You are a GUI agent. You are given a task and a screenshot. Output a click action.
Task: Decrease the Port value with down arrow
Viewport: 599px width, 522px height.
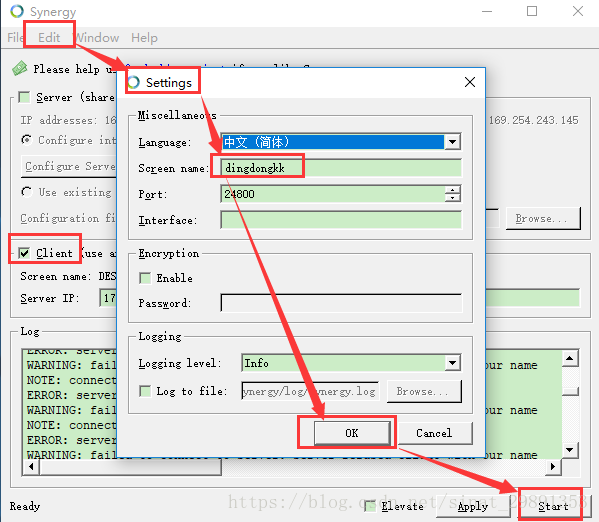click(x=452, y=198)
